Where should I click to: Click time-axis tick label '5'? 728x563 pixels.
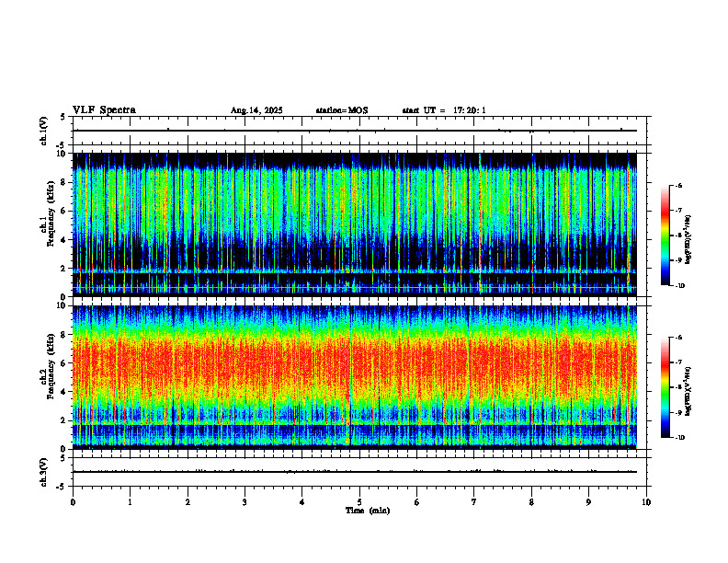[x=359, y=502]
